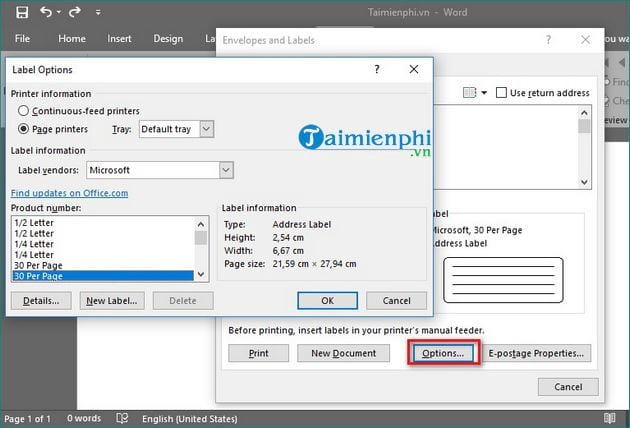The image size is (630, 428).
Task: Click the Redo arrow icon
Action: tap(74, 12)
